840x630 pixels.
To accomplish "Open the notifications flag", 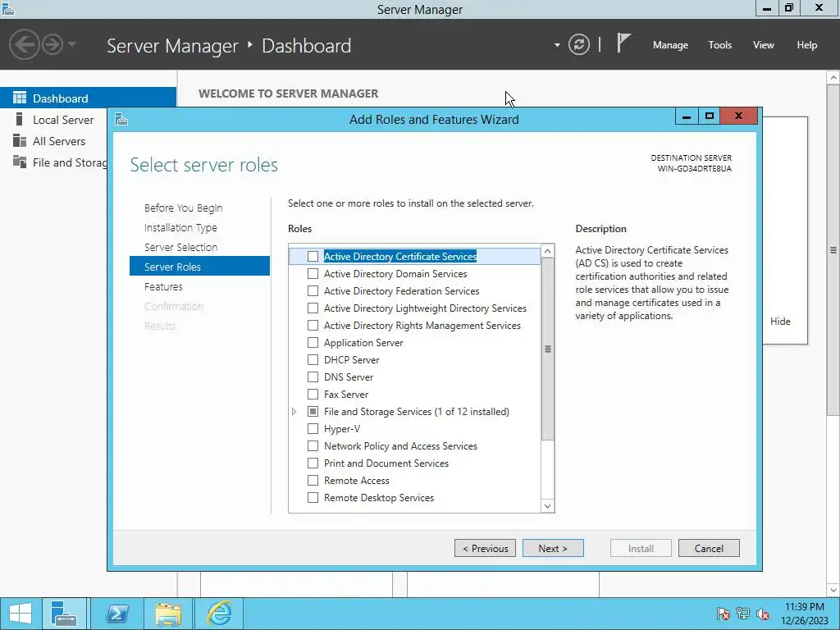I will (623, 43).
